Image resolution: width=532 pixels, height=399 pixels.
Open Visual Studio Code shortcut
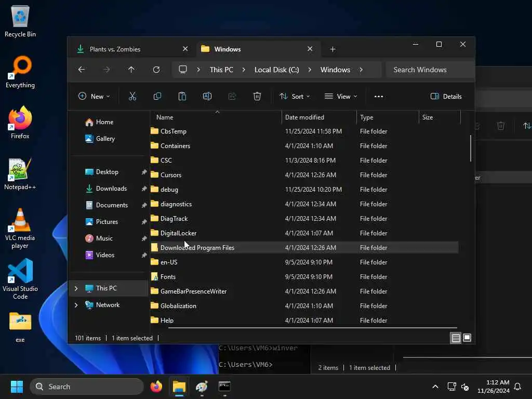coord(20,279)
